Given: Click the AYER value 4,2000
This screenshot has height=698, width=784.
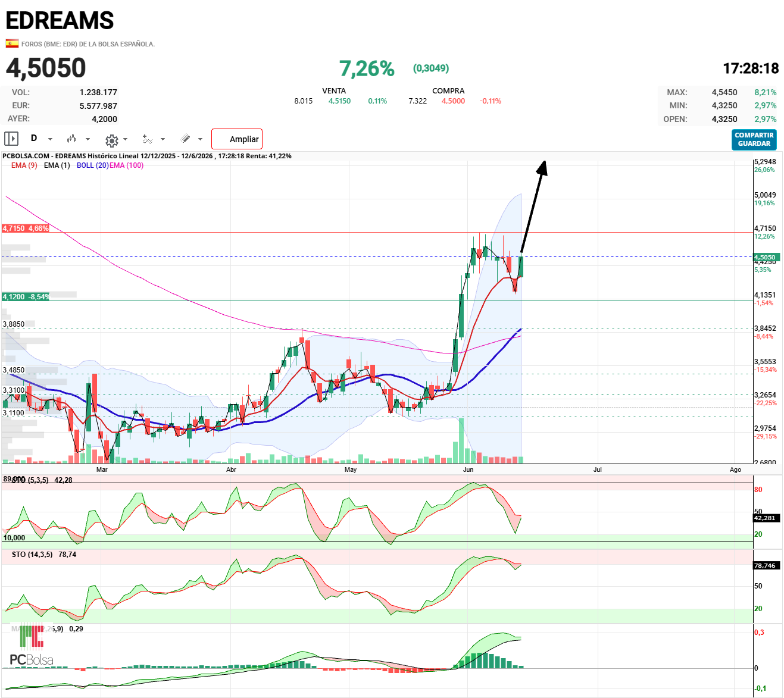Looking at the screenshot, I should click(x=104, y=119).
